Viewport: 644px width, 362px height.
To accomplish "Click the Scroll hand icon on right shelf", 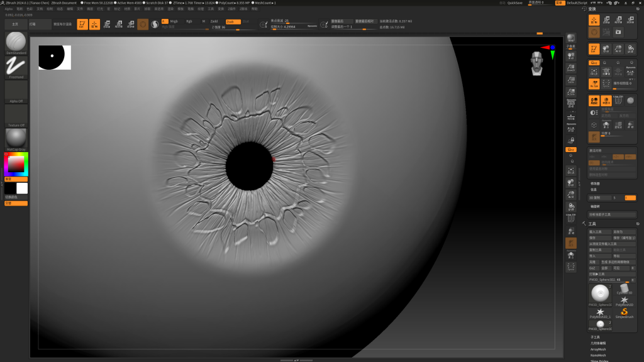I will pos(571,55).
